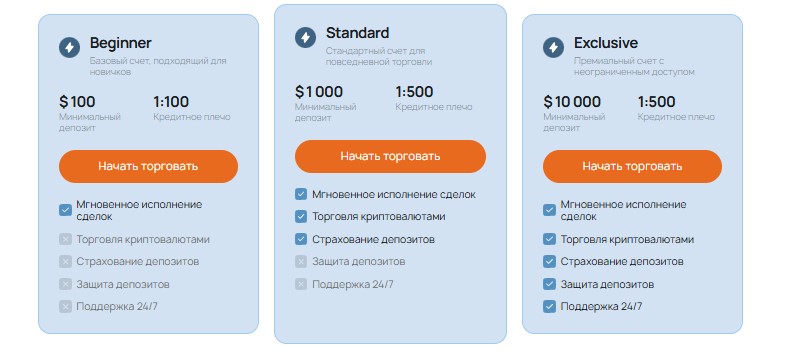Click Beginner's crossed-out 24/7 support icon
Viewport: 801px width, 360px height.
coord(65,306)
